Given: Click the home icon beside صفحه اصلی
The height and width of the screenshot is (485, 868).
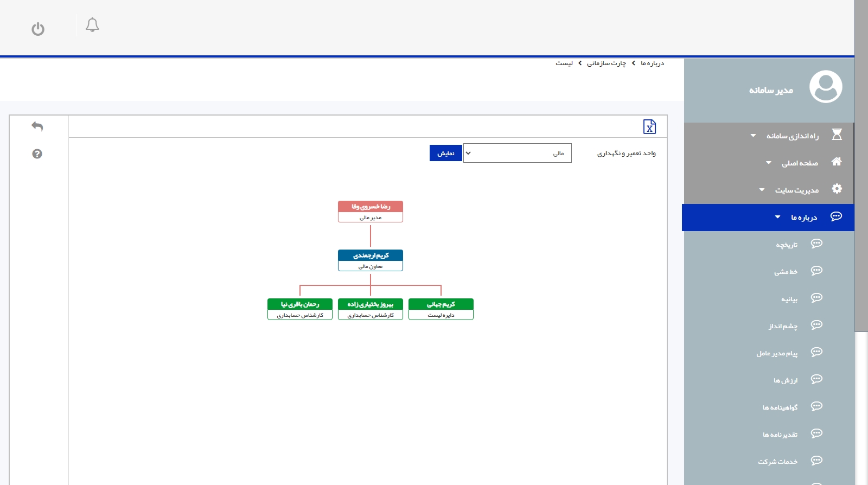Looking at the screenshot, I should pyautogui.click(x=836, y=162).
